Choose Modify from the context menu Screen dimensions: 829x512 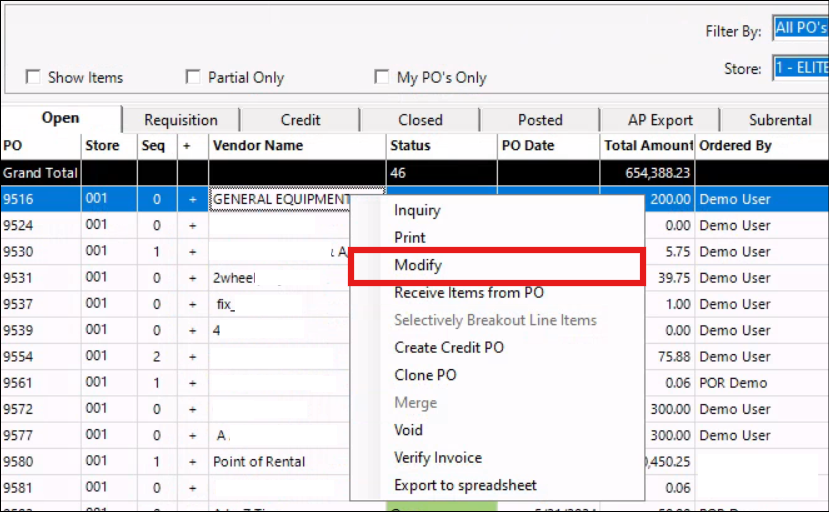coord(418,266)
